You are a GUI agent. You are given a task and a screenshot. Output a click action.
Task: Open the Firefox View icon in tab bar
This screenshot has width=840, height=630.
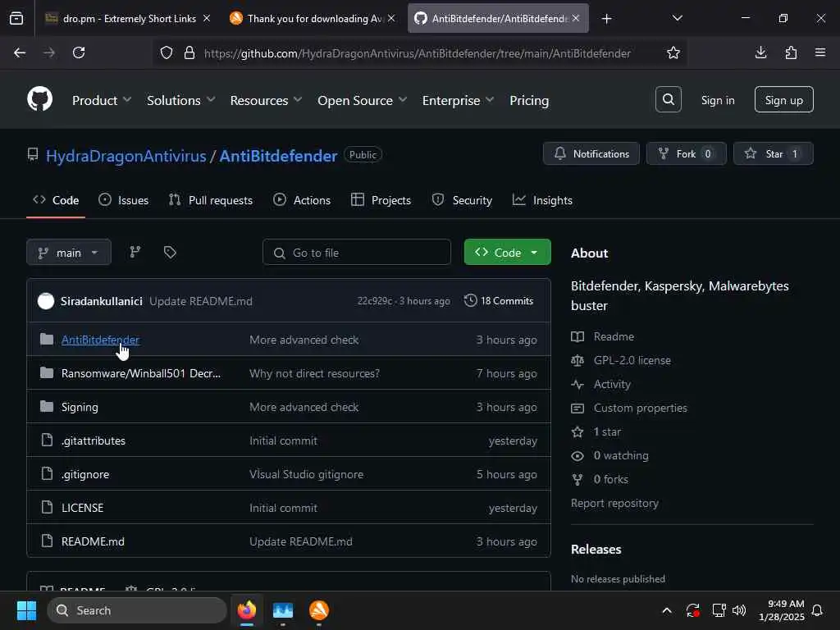[16, 18]
